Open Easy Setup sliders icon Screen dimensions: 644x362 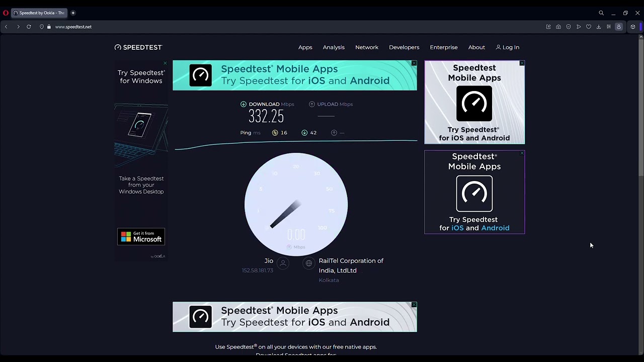point(609,27)
